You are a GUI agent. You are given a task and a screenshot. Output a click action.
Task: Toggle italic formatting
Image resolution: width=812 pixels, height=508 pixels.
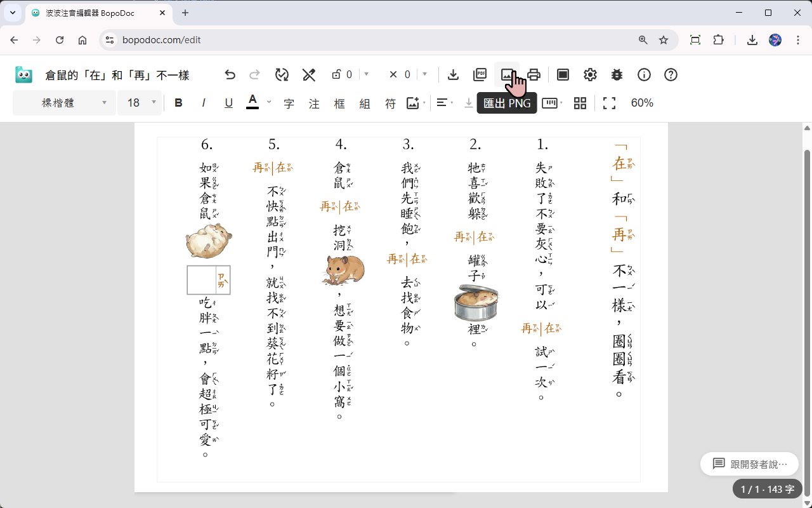coord(203,102)
